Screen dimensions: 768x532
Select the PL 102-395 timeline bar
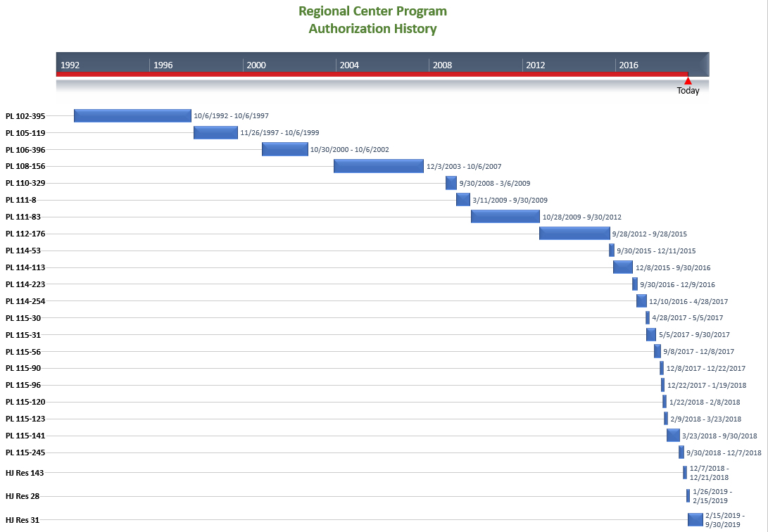click(132, 115)
